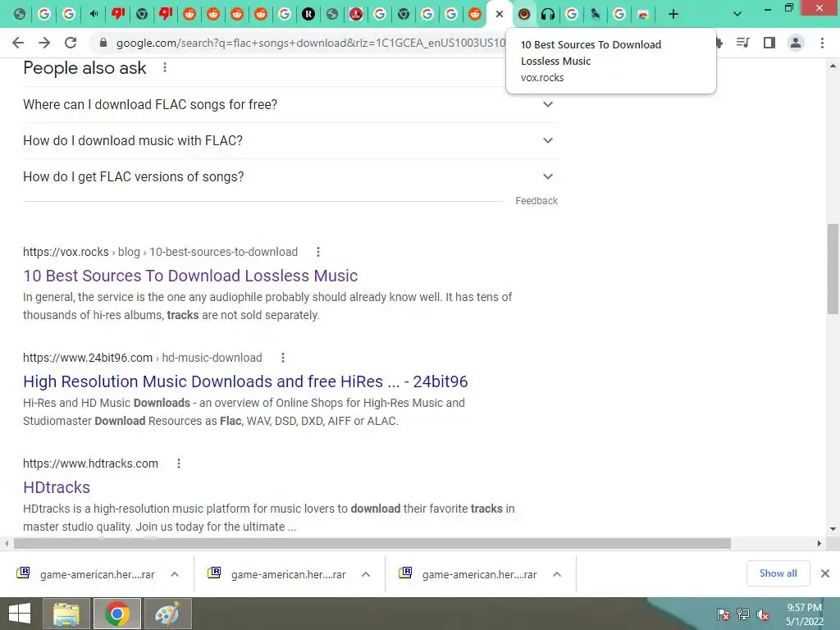This screenshot has width=840, height=630.
Task: Click the https://www.hdtracks.com URL text
Action: point(90,463)
